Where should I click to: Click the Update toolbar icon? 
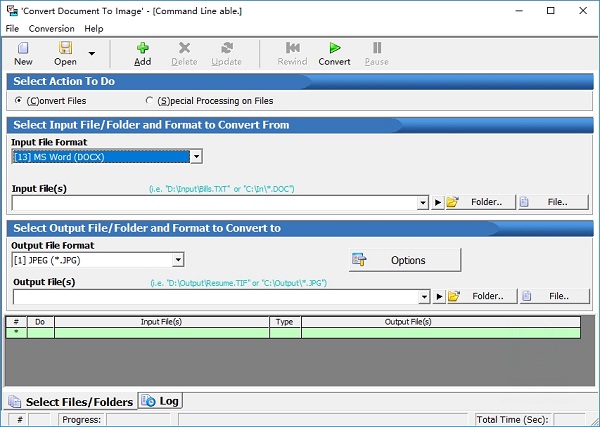[227, 48]
